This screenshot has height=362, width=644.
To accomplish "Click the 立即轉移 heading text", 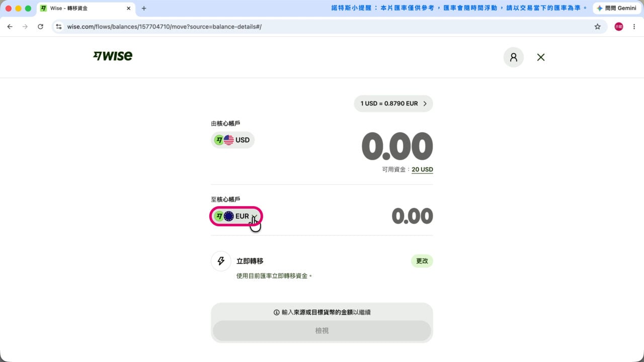I will tap(250, 261).
